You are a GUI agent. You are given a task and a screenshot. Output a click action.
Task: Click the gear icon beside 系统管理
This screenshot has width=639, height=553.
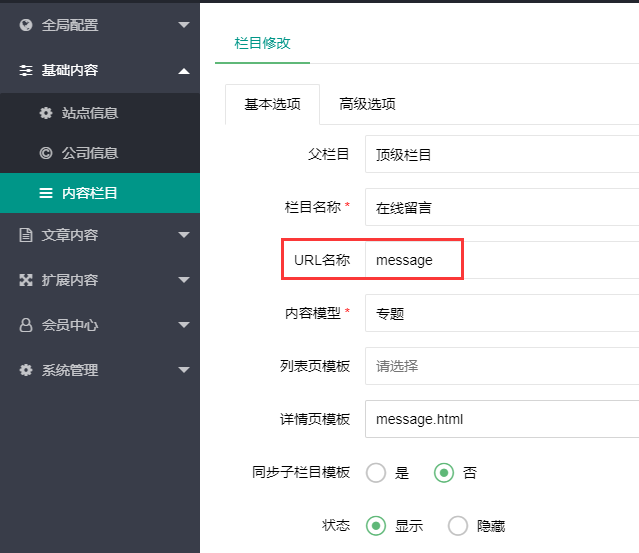tap(26, 370)
